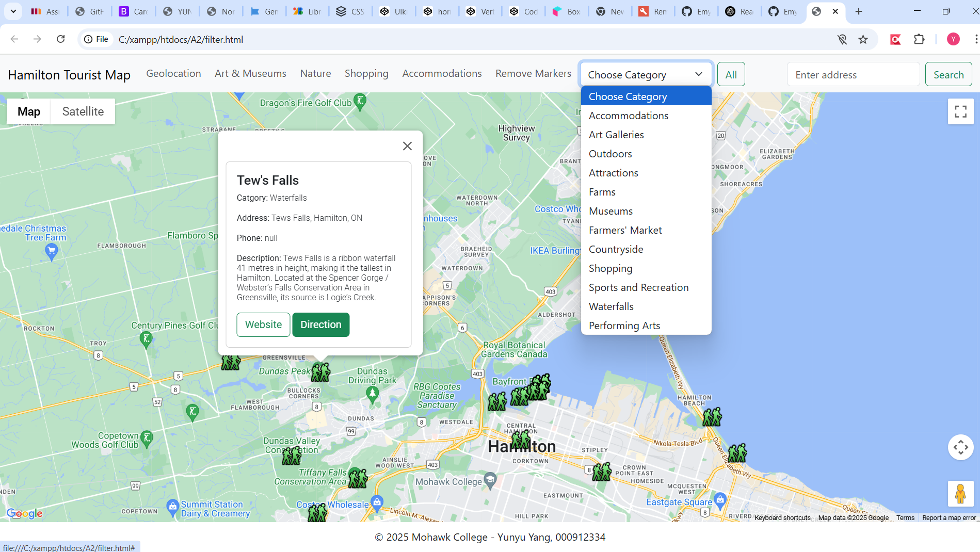Click the Century Pines Golf Club pin
This screenshot has width=980, height=552.
click(x=146, y=340)
